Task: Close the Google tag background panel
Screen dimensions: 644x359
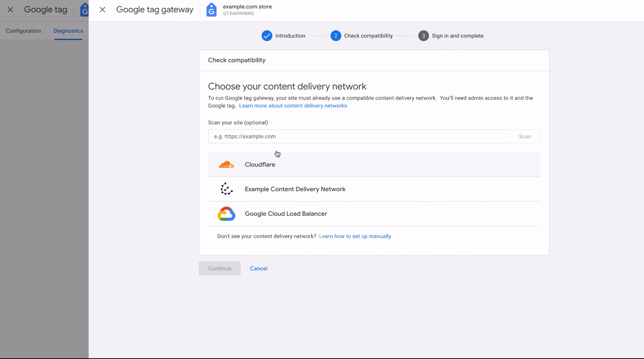Action: click(x=10, y=10)
